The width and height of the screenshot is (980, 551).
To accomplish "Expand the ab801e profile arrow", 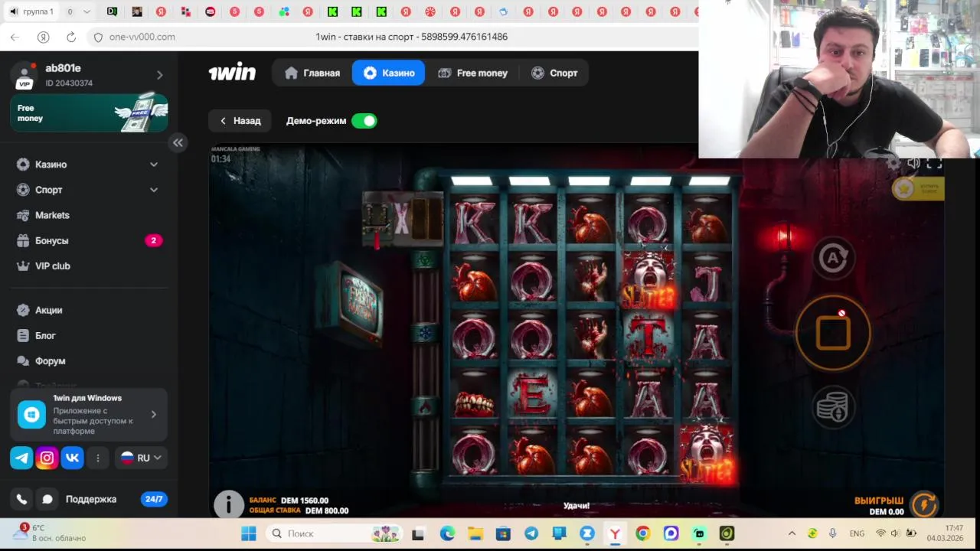I will pos(159,75).
